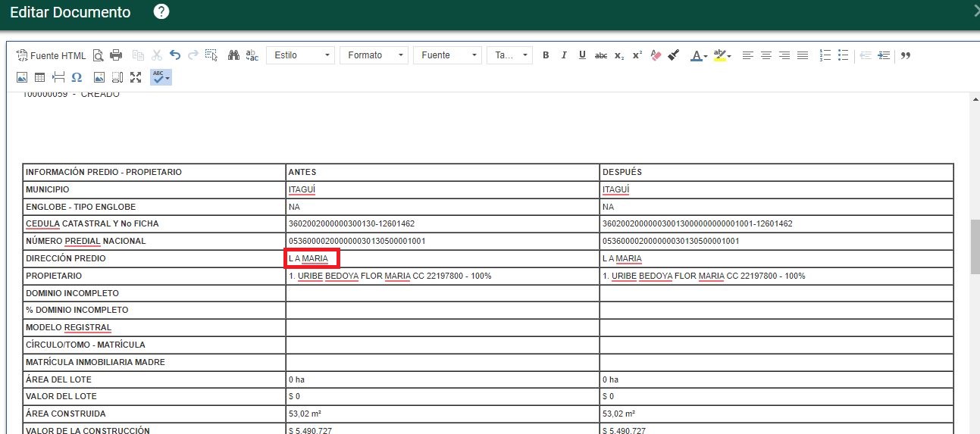Toggle subscript formatting
The height and width of the screenshot is (434, 980).
coord(619,55)
